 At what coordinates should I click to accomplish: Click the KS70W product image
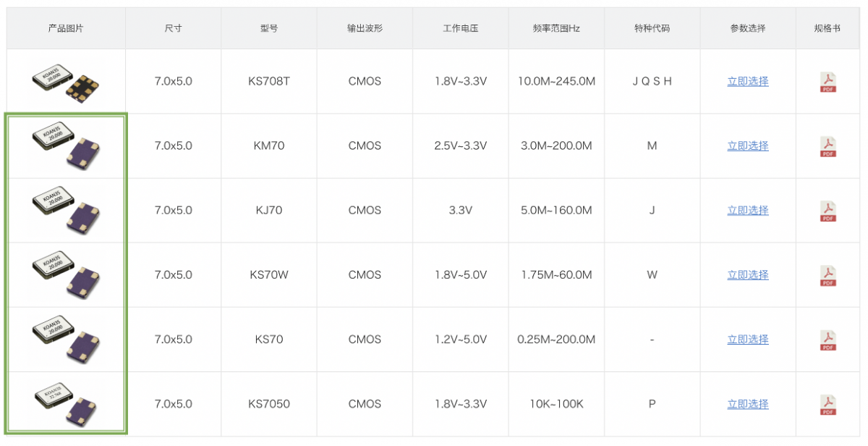point(66,274)
